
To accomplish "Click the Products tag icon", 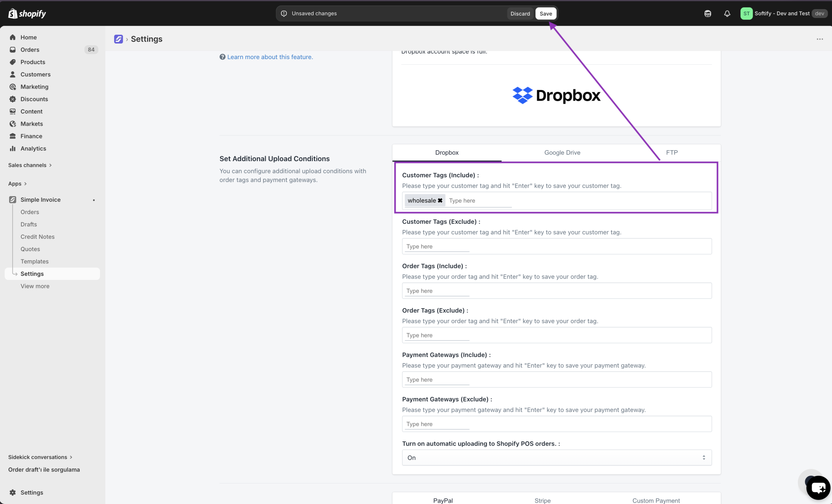I will coord(13,62).
